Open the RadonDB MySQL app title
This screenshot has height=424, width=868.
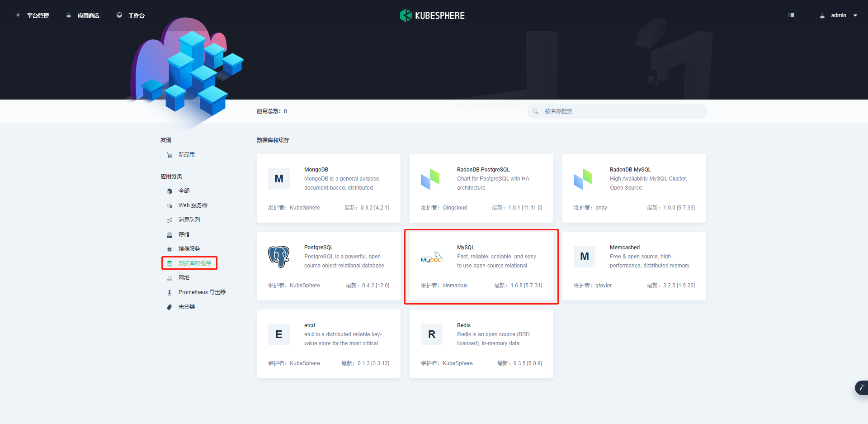[630, 170]
